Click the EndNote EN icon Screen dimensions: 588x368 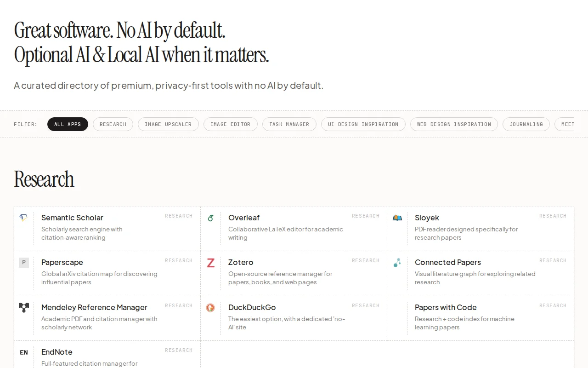click(24, 352)
